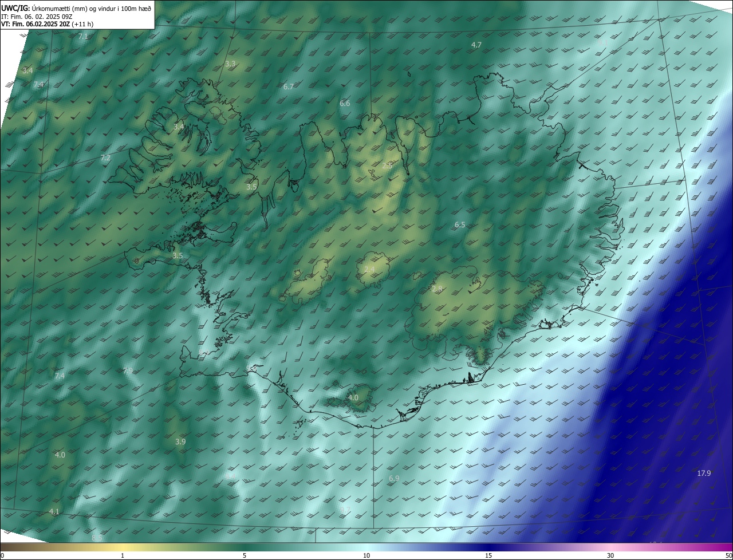Image resolution: width=733 pixels, height=560 pixels.
Task: Click the 4.1 value label on the map
Action: pos(54,511)
